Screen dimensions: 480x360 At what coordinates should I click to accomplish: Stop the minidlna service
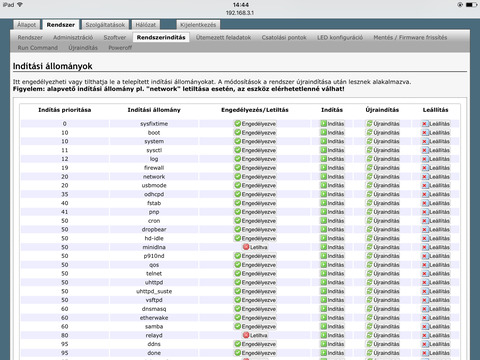click(x=436, y=247)
